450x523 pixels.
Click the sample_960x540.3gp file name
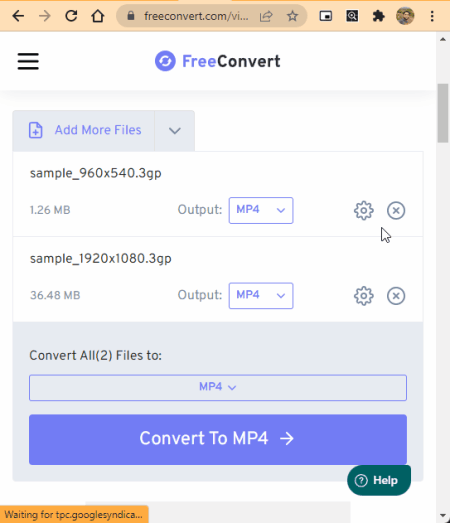(96, 173)
